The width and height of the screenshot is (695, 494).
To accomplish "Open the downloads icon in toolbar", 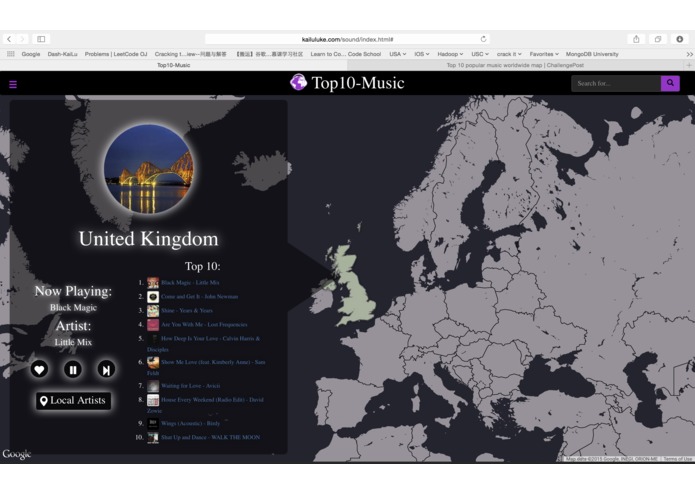I will click(x=679, y=39).
